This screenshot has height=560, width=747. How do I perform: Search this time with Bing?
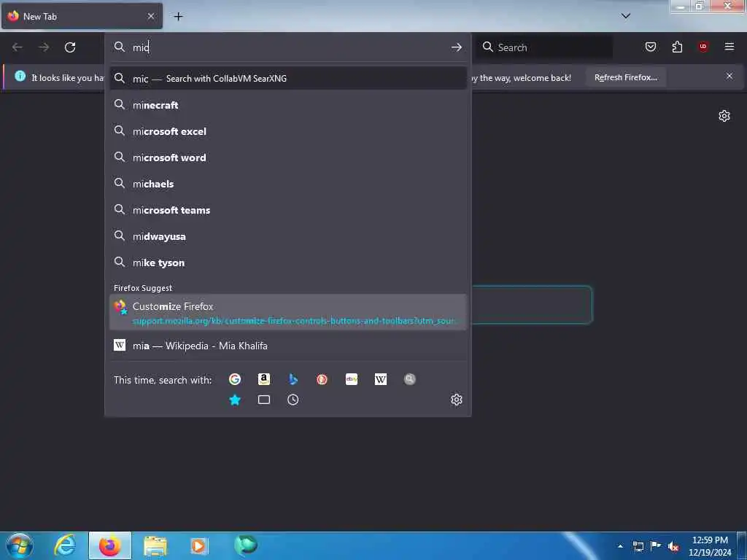click(x=293, y=379)
